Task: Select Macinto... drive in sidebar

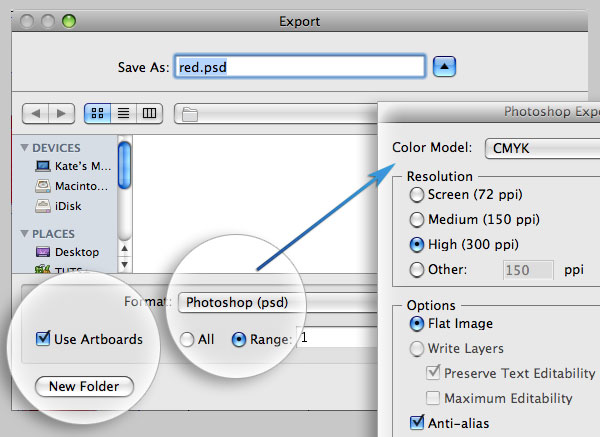Action: point(72,186)
